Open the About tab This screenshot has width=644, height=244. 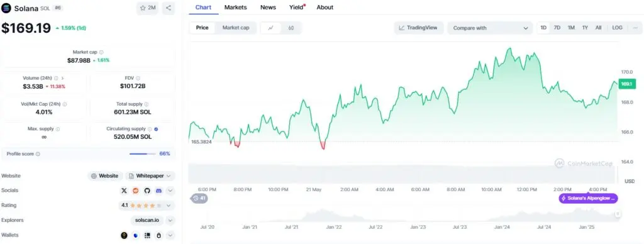tap(325, 8)
